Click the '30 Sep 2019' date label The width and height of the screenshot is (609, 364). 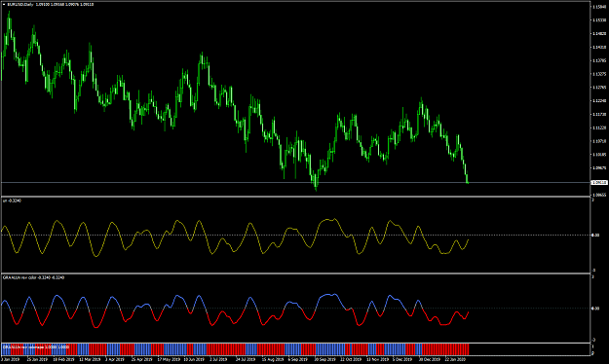(324, 359)
